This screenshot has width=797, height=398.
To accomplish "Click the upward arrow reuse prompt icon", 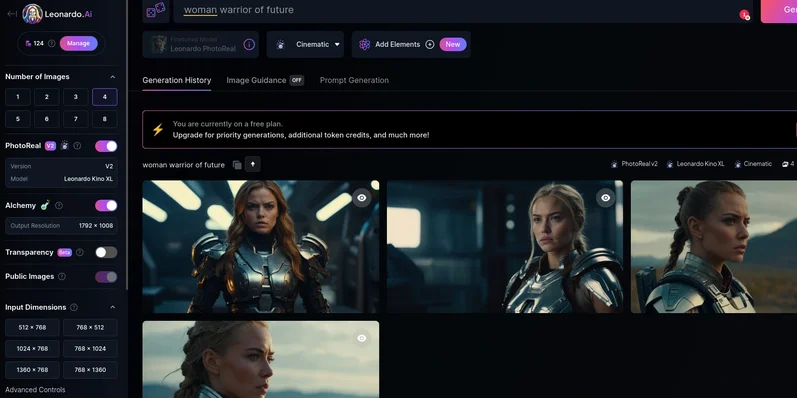I will click(x=253, y=164).
